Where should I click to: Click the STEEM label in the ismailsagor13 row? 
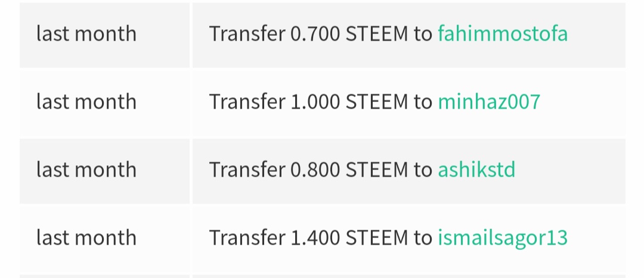click(x=377, y=238)
